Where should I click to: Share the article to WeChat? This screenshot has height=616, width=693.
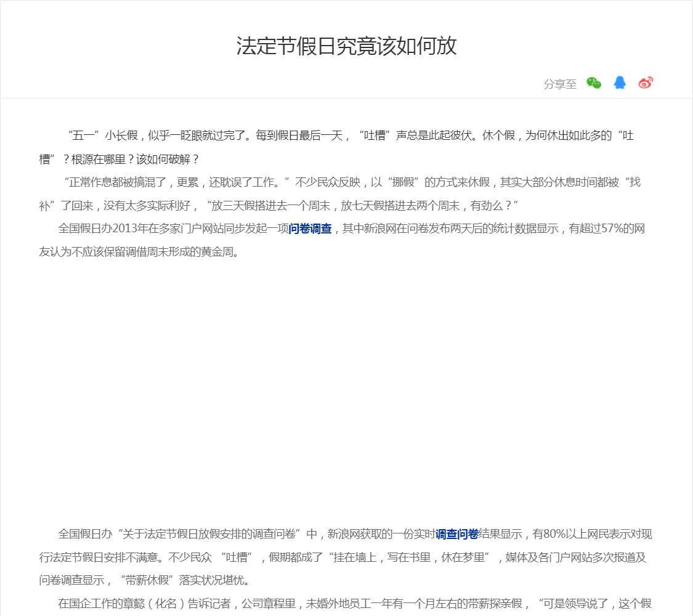pyautogui.click(x=594, y=83)
